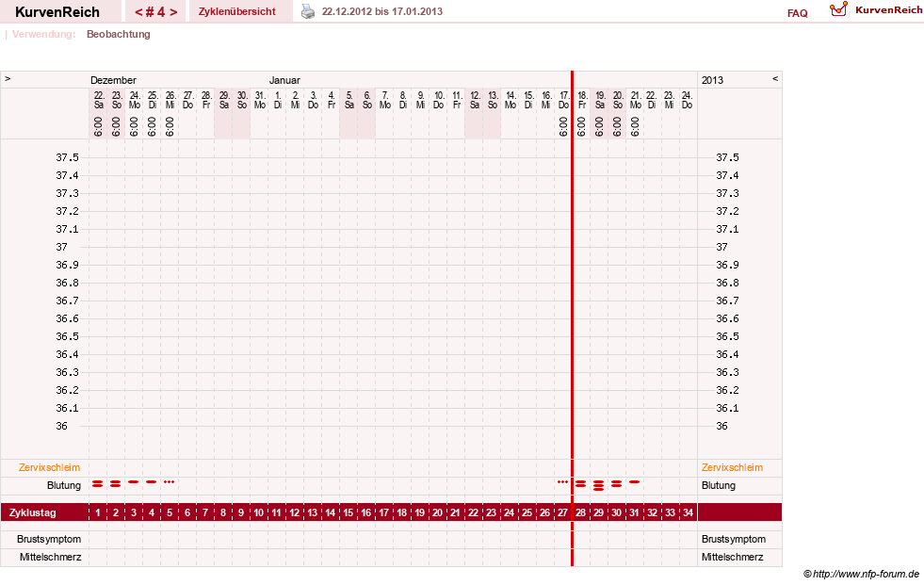Select cycle day 28 cell
This screenshot has width=924, height=585.
[x=581, y=512]
